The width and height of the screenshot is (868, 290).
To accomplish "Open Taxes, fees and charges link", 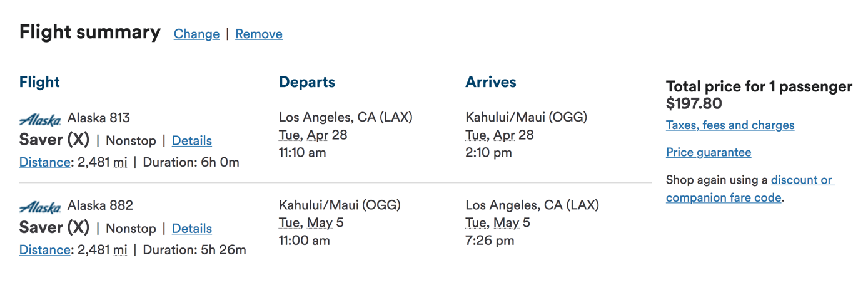I will click(x=730, y=125).
